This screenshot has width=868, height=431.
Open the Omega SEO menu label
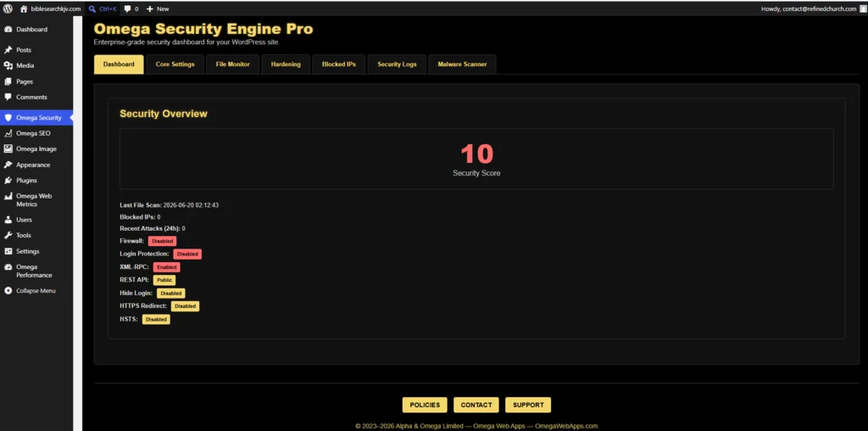tap(33, 133)
